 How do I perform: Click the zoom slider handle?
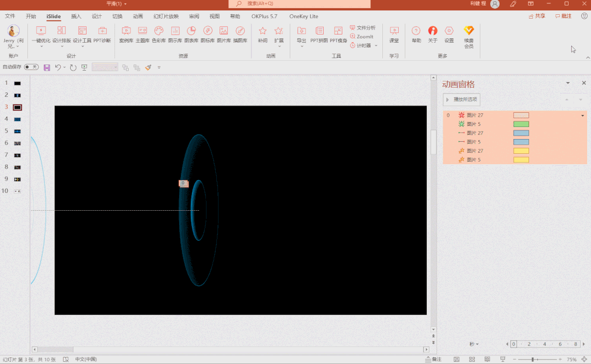click(532, 360)
